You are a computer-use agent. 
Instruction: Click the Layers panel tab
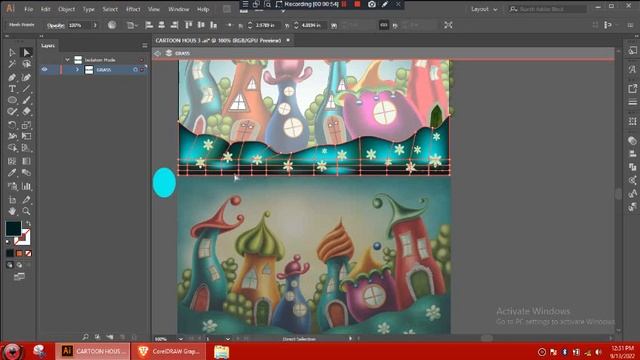pos(48,46)
